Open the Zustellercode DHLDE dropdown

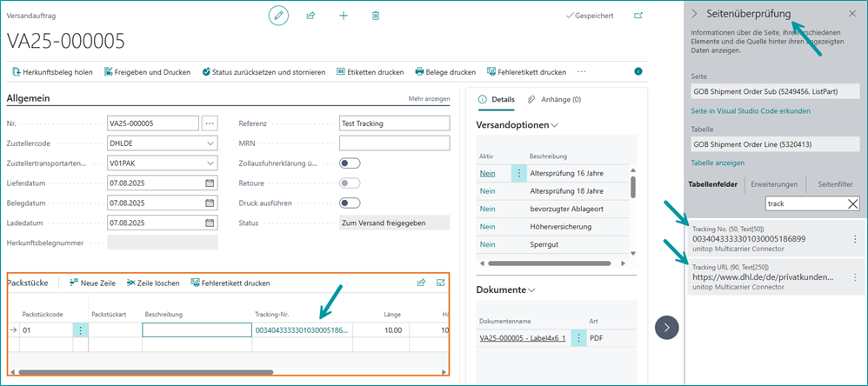(210, 143)
